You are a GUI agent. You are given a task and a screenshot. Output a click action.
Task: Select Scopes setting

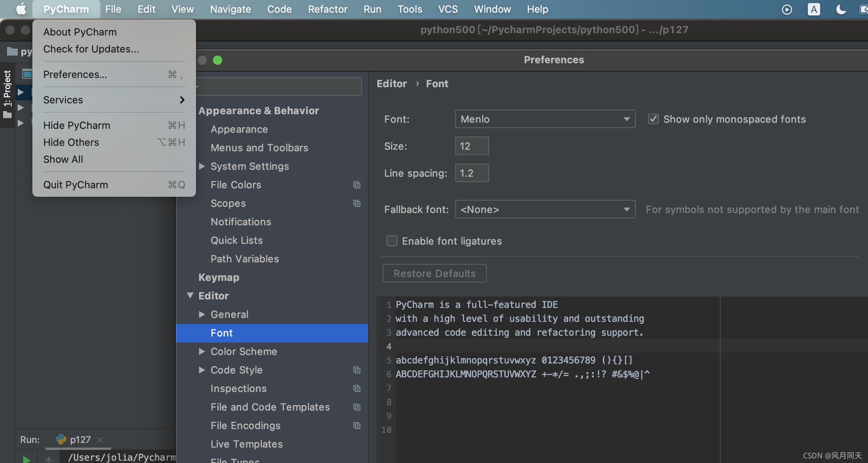tap(228, 203)
